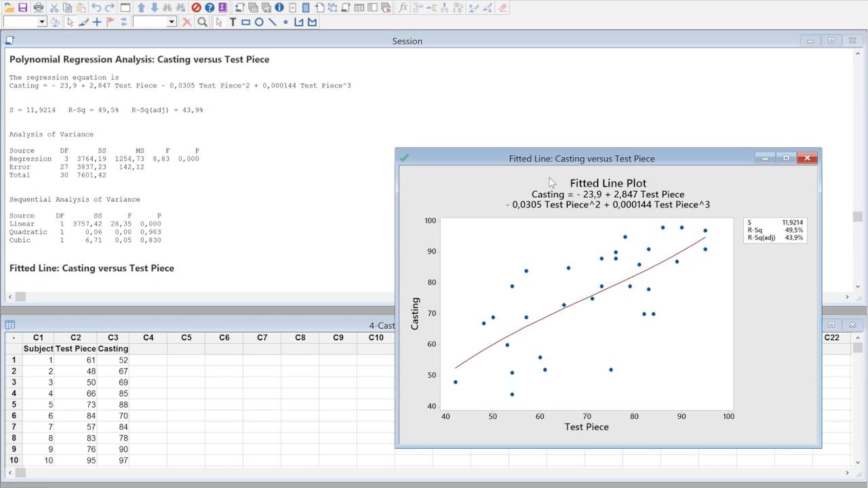Image resolution: width=868 pixels, height=488 pixels.
Task: Select worksheet row 5 header
Action: [x=14, y=405]
